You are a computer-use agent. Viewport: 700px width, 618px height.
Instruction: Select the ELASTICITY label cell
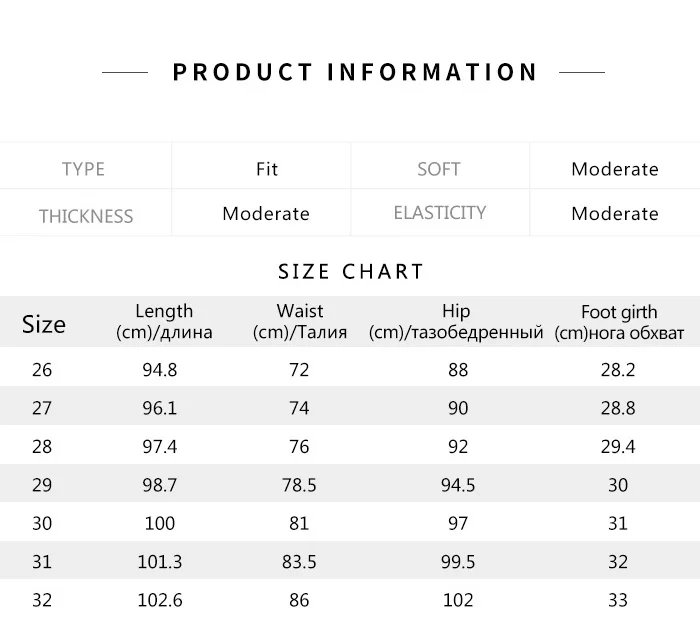(440, 213)
